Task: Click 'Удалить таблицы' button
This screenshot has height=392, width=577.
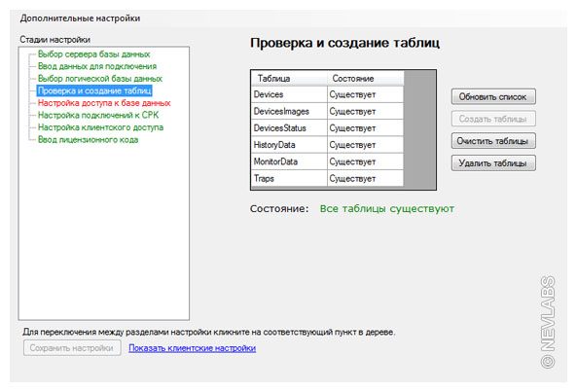Action: pyautogui.click(x=493, y=163)
